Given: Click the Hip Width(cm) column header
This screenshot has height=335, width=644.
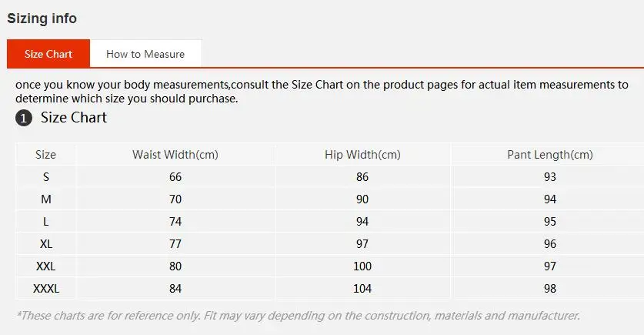Looking at the screenshot, I should 362,155.
